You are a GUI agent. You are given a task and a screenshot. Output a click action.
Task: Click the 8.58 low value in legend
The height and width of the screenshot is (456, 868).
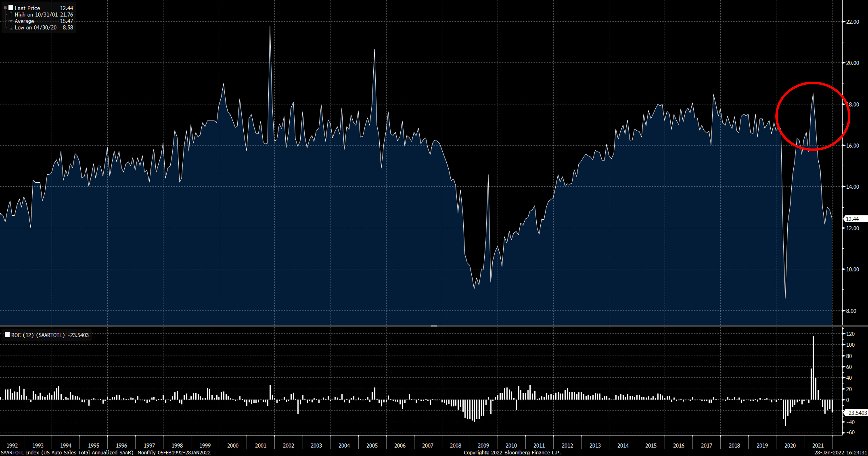[x=68, y=28]
